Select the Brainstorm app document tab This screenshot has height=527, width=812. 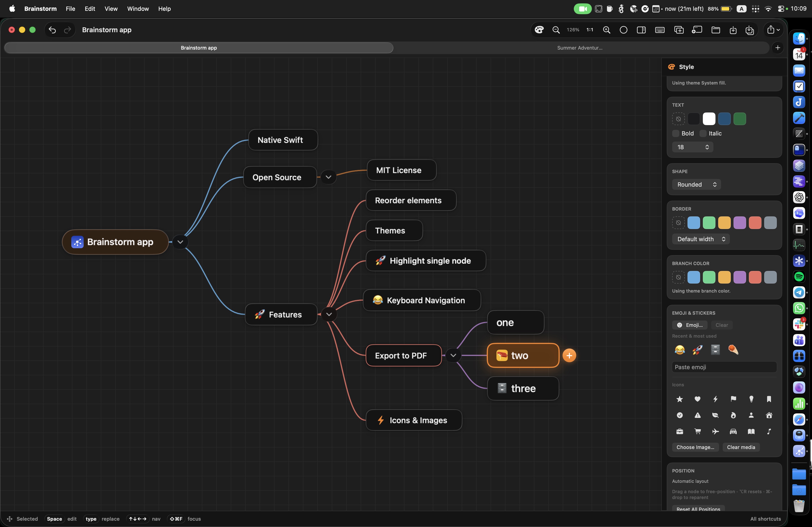[x=198, y=48]
